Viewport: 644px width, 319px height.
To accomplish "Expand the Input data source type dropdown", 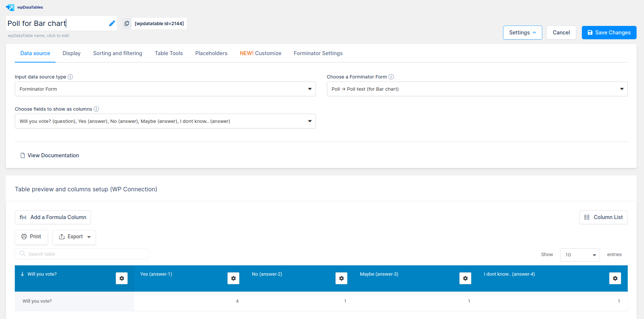I will [165, 89].
